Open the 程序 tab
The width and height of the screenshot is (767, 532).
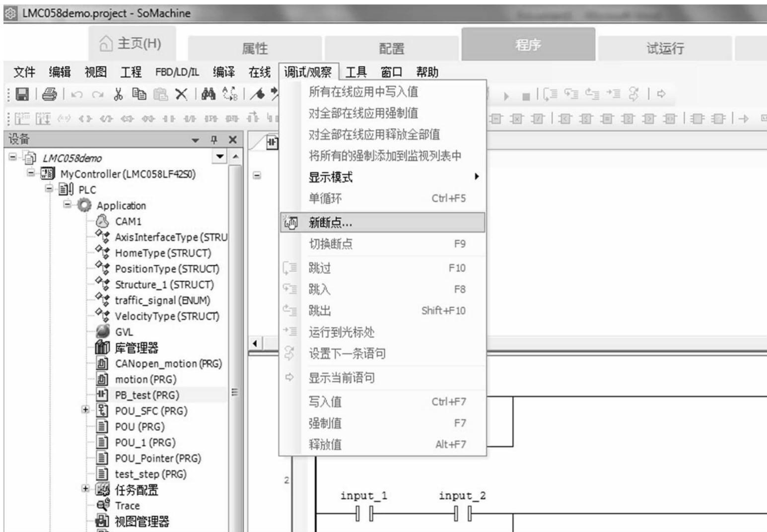[528, 45]
